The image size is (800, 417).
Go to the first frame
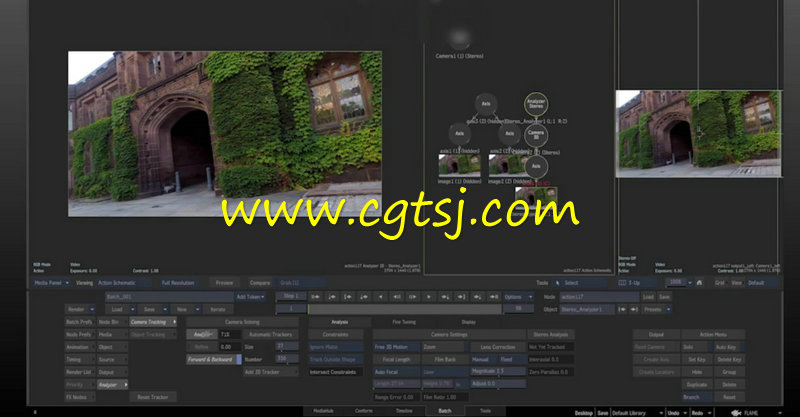(x=316, y=297)
